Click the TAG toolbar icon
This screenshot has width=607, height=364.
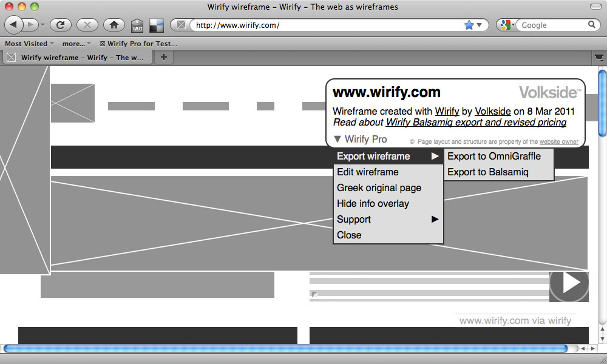coord(137,25)
